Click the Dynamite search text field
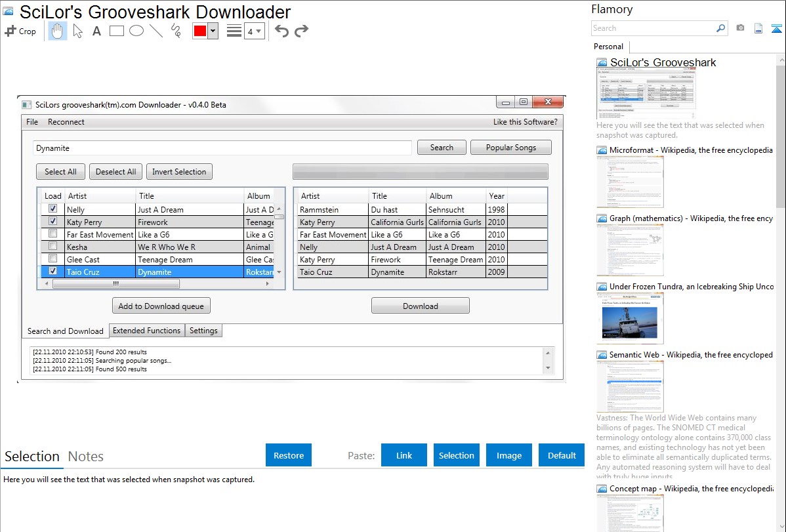 (x=222, y=148)
